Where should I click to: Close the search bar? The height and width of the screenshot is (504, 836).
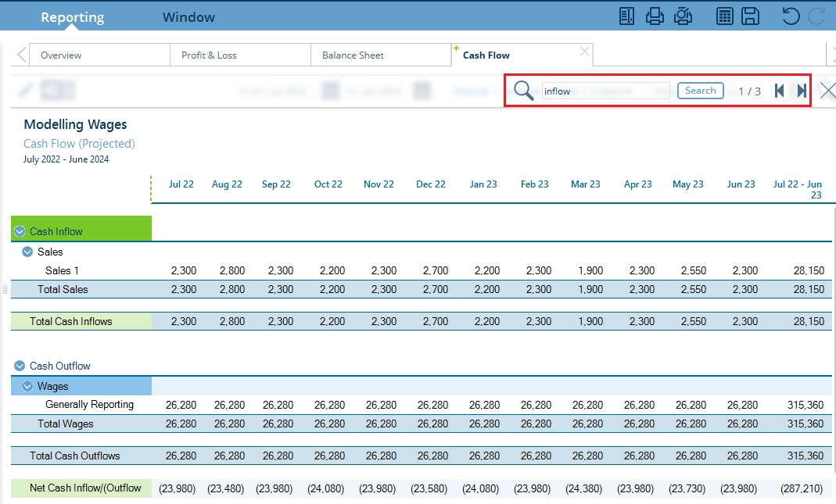(827, 91)
